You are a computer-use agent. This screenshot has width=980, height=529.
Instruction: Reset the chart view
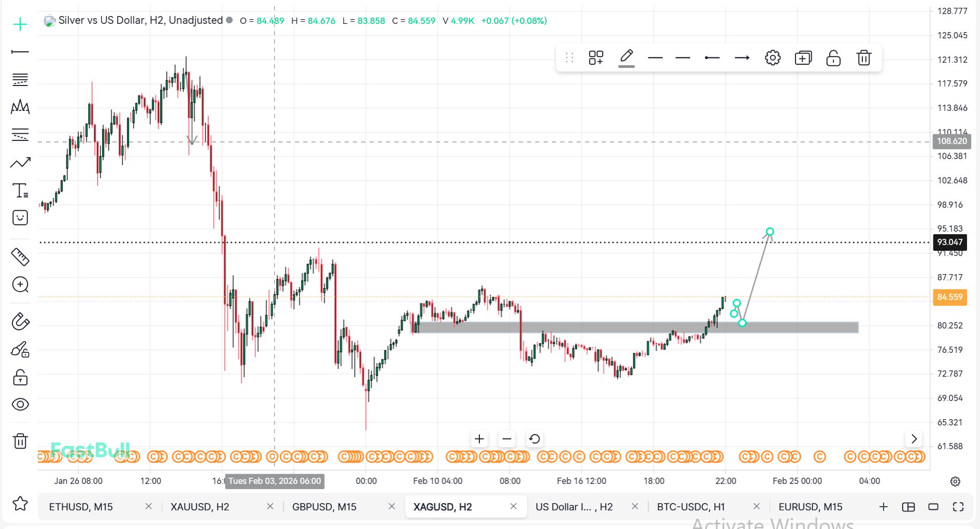coord(534,439)
